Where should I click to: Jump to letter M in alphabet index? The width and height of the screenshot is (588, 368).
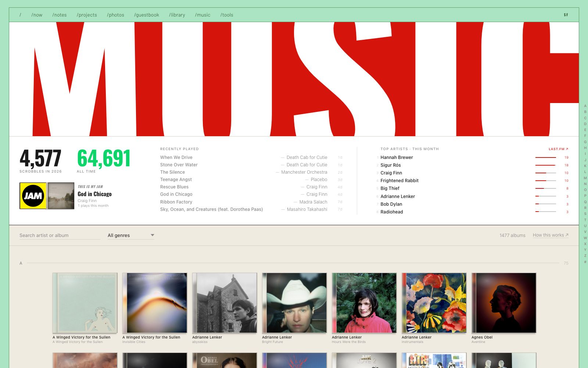coord(585,178)
